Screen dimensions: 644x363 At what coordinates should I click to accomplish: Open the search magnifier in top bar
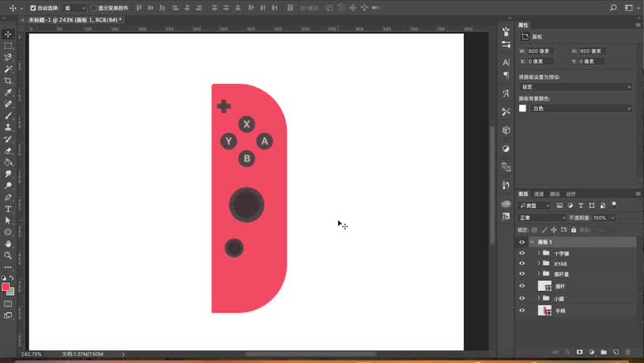613,8
